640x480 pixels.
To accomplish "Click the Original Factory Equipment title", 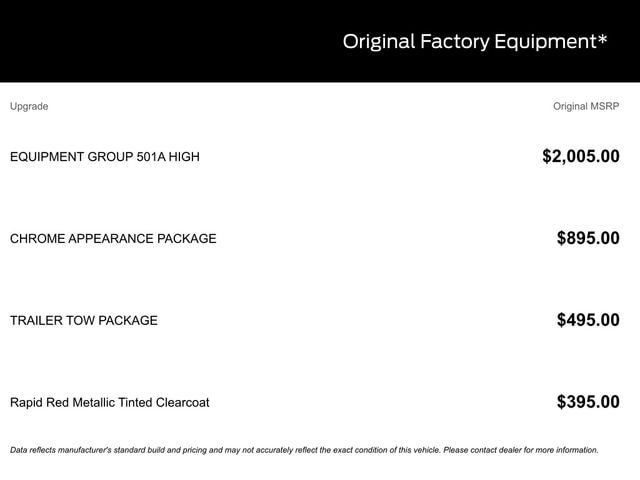I will point(474,42).
